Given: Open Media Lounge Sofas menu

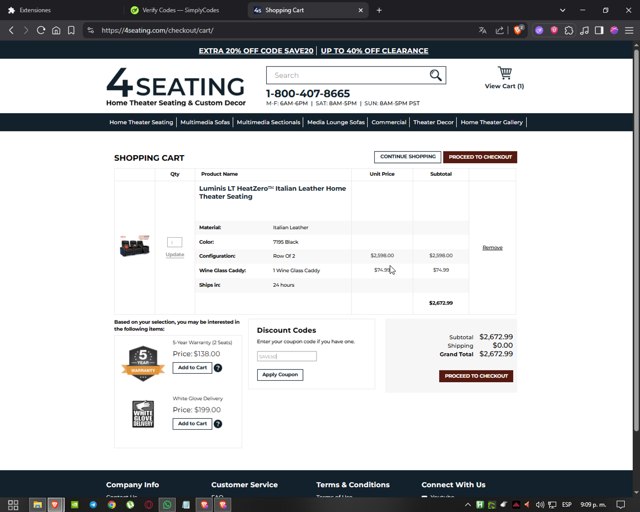Looking at the screenshot, I should tap(336, 122).
